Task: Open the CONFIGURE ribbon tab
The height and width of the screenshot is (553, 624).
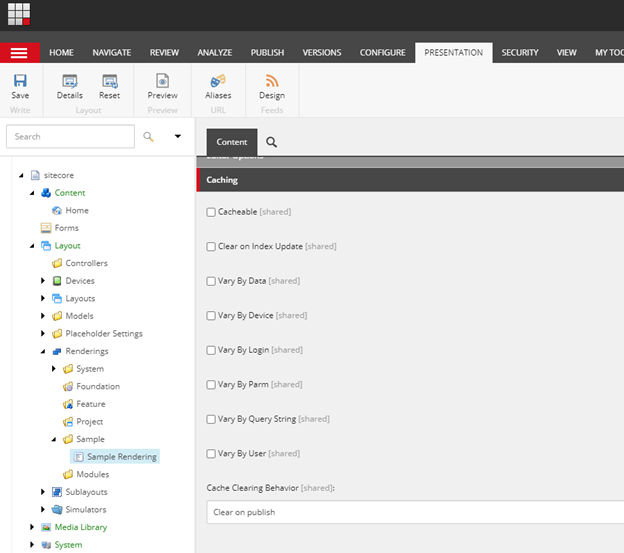Action: (382, 53)
